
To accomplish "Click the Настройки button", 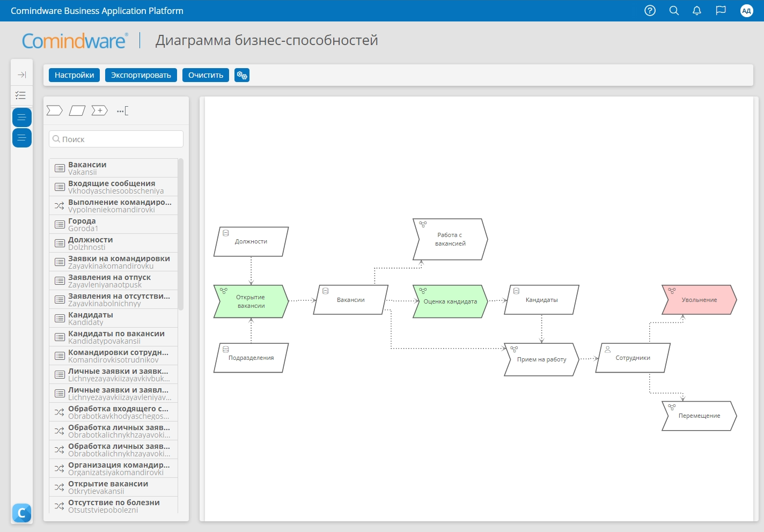I will tap(74, 75).
